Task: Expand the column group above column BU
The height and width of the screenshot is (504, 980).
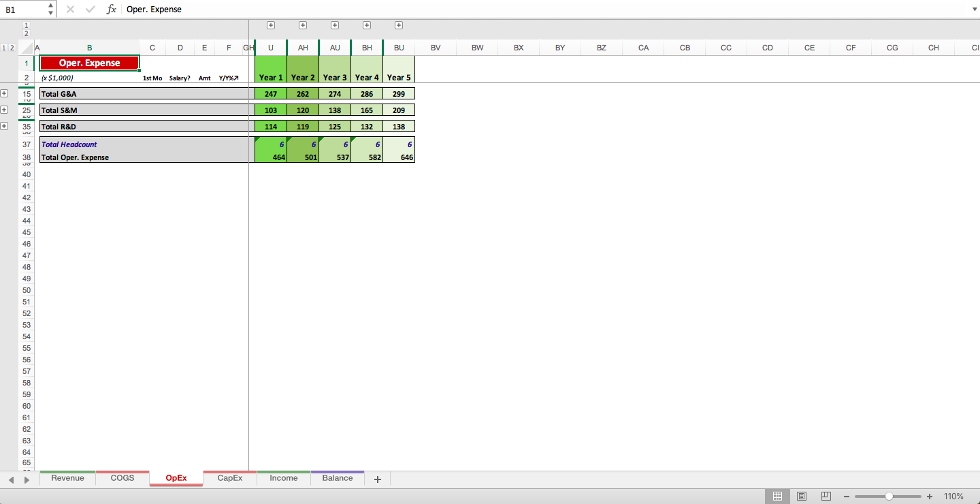Action: click(x=399, y=25)
